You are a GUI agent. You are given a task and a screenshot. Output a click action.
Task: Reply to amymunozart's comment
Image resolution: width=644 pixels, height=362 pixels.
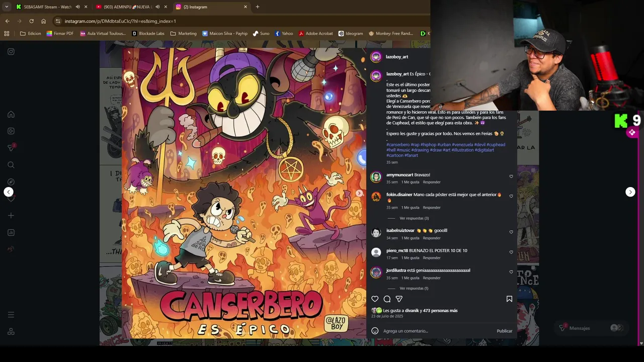coord(432,182)
